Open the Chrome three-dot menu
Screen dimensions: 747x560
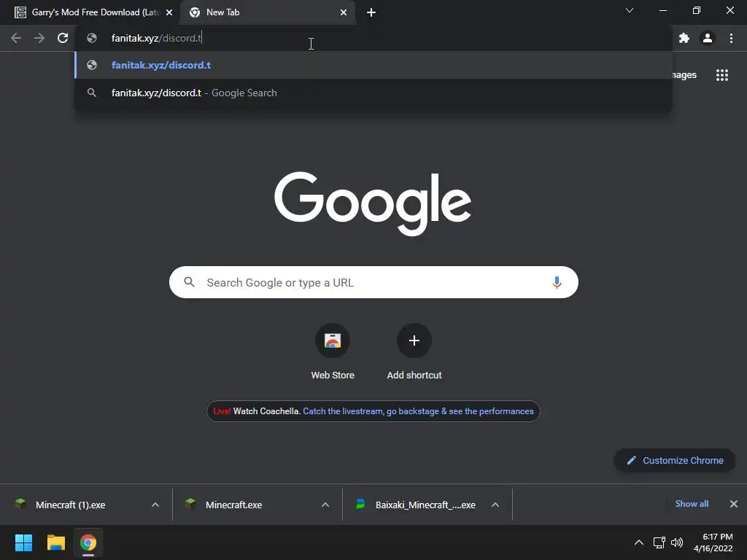[731, 38]
